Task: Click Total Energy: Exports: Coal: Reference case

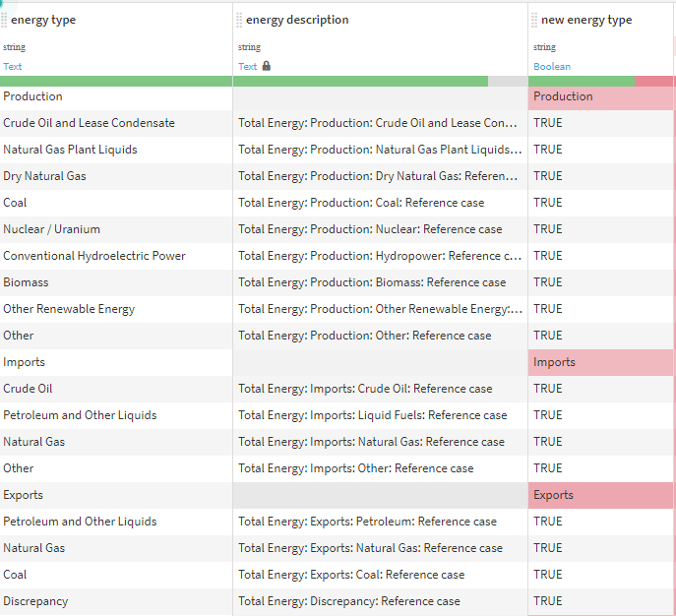Action: click(351, 575)
